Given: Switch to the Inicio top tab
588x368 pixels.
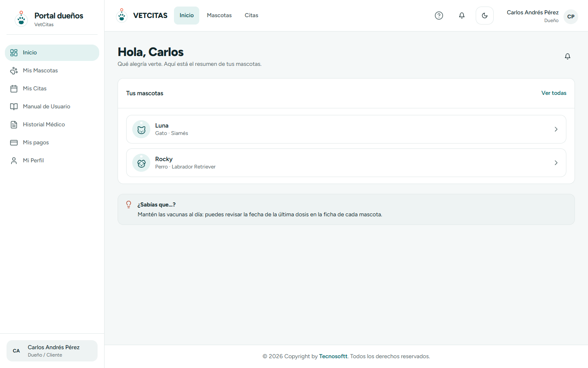Looking at the screenshot, I should coord(187,16).
